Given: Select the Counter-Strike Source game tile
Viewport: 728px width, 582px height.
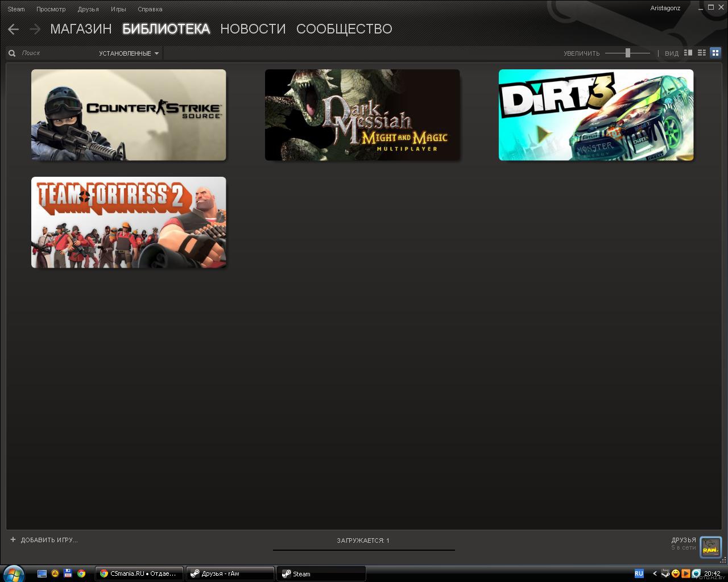Looking at the screenshot, I should click(x=129, y=115).
